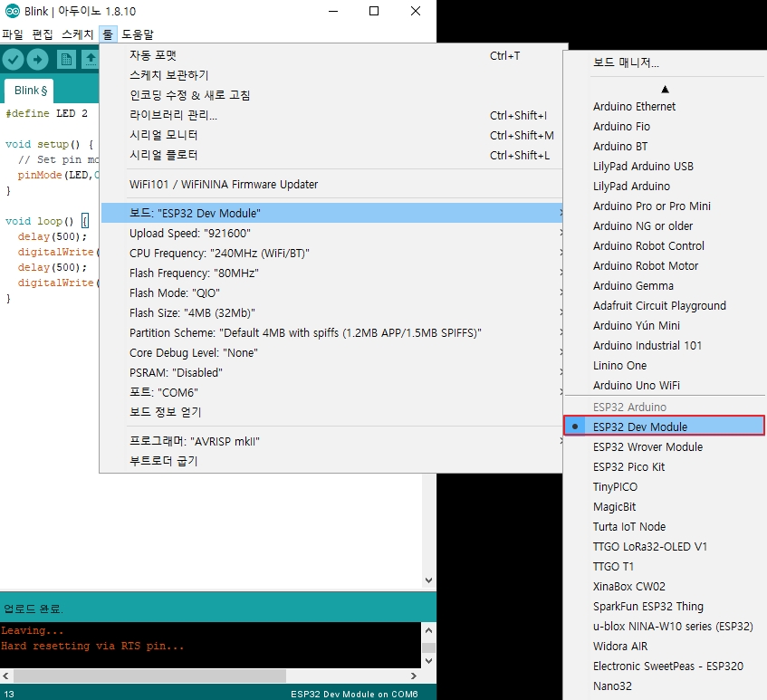Select Arduino Ethernet board
The height and width of the screenshot is (700, 767).
(x=664, y=107)
